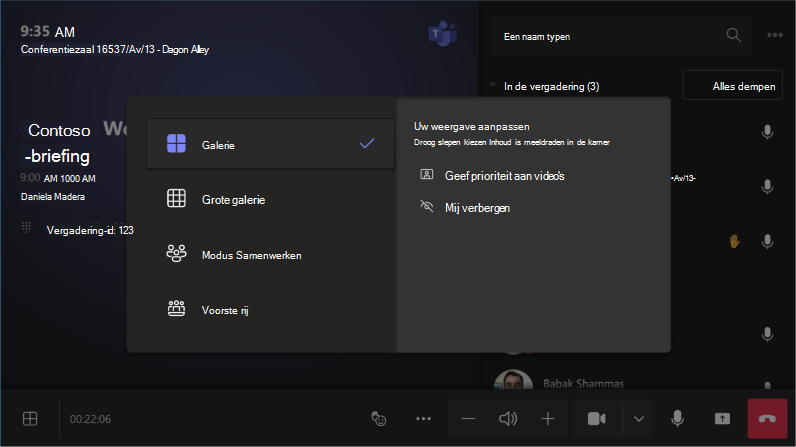
Task: Select Voorste rij layout
Action: click(270, 310)
